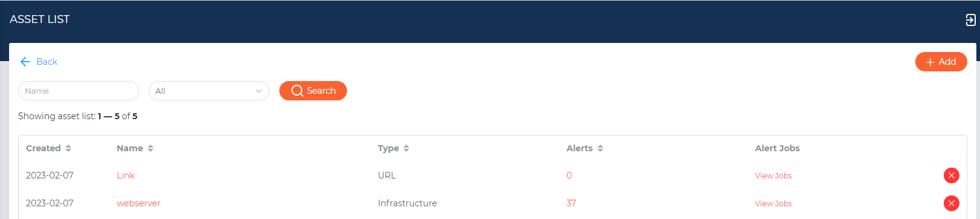
Task: Open the All type filter dropdown
Action: pos(209,91)
